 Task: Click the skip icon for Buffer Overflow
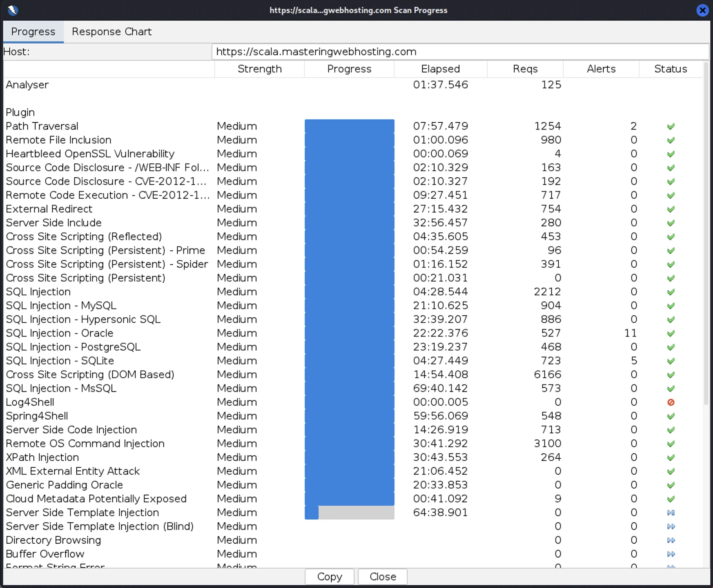(670, 554)
